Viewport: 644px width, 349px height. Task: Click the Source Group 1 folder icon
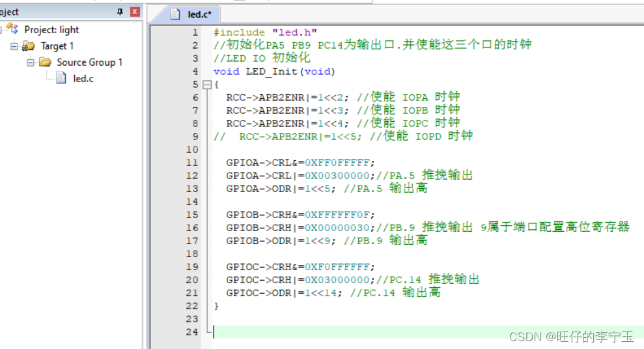click(x=45, y=62)
